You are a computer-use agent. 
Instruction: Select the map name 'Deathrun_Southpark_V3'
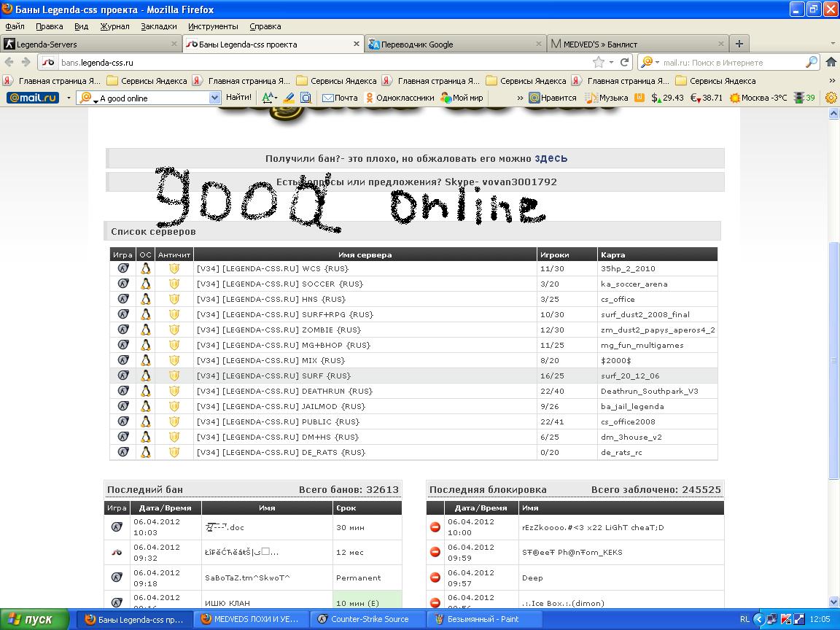(649, 391)
